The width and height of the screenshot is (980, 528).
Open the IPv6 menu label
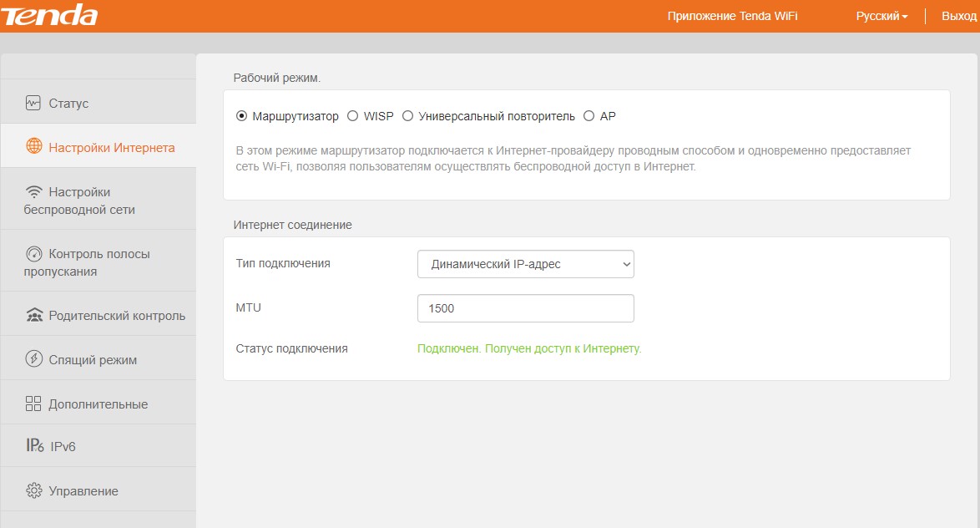click(63, 447)
